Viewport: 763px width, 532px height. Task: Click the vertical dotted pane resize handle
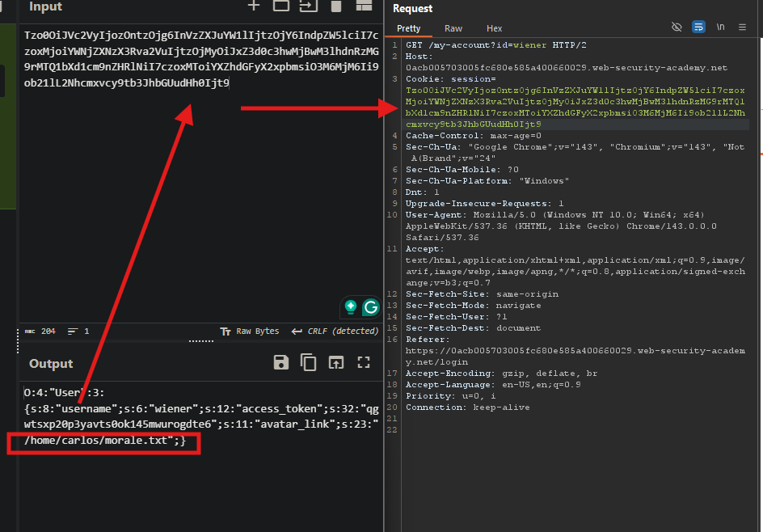(x=18, y=340)
